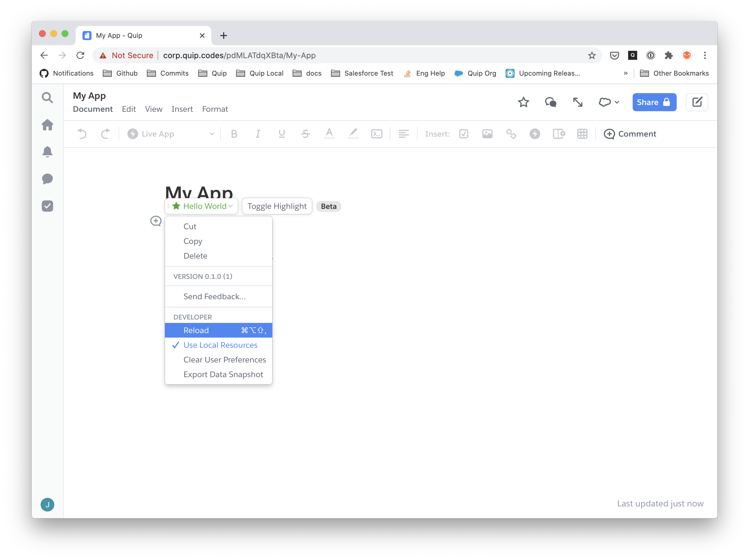Insert spreadsheet table icon
This screenshot has height=560, width=749.
pyautogui.click(x=582, y=134)
